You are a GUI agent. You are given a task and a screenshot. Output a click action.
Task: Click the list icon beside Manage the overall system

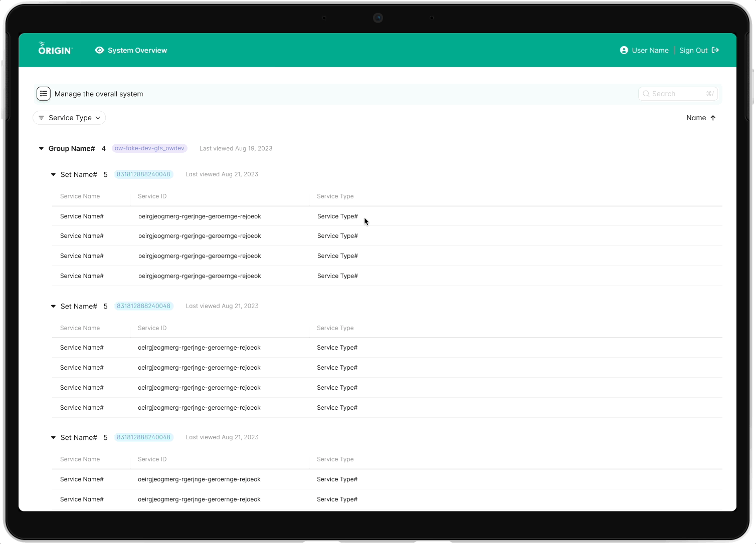[x=44, y=94]
